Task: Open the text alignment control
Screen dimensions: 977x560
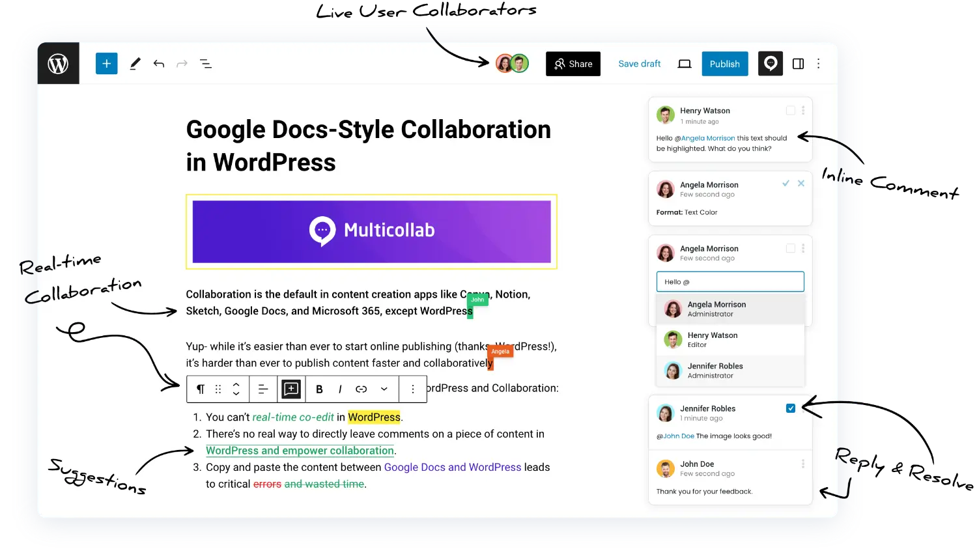Action: pos(263,389)
